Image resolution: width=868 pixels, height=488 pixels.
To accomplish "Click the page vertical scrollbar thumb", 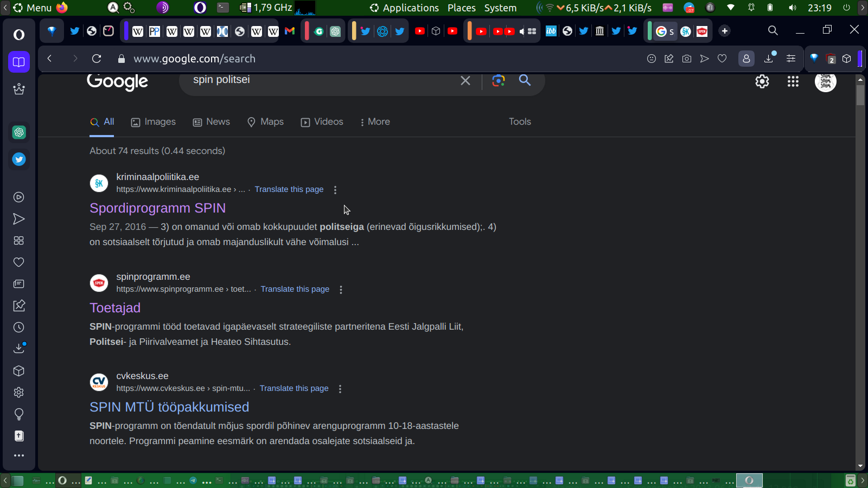I will (860, 94).
